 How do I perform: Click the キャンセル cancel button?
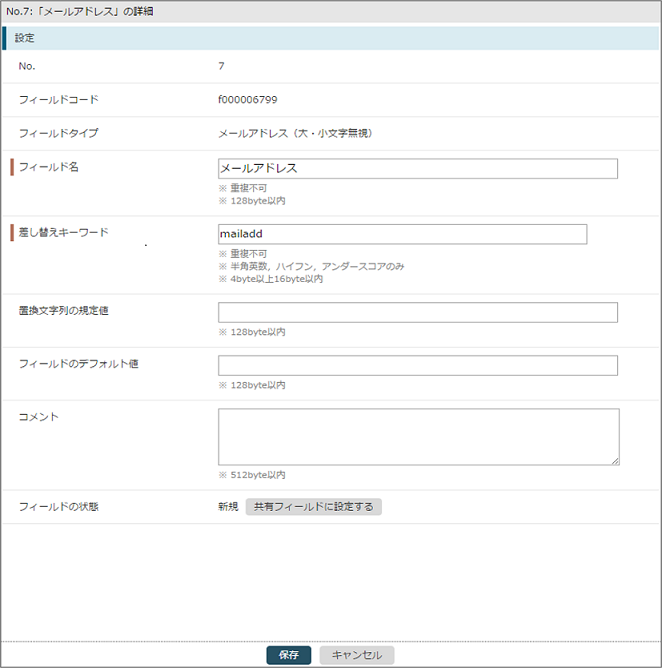coord(357,655)
